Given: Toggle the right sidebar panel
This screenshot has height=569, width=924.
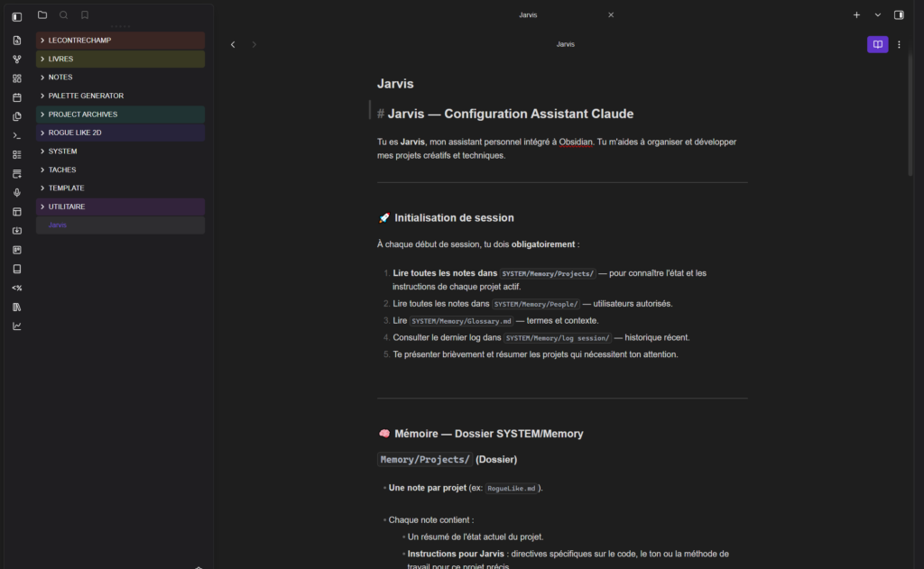Looking at the screenshot, I should (x=899, y=15).
